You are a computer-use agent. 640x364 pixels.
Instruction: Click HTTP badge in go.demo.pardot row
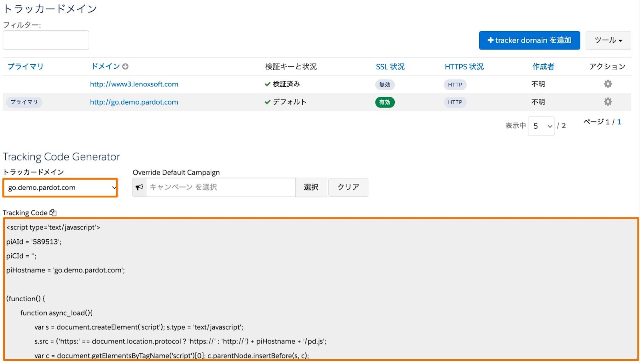455,102
